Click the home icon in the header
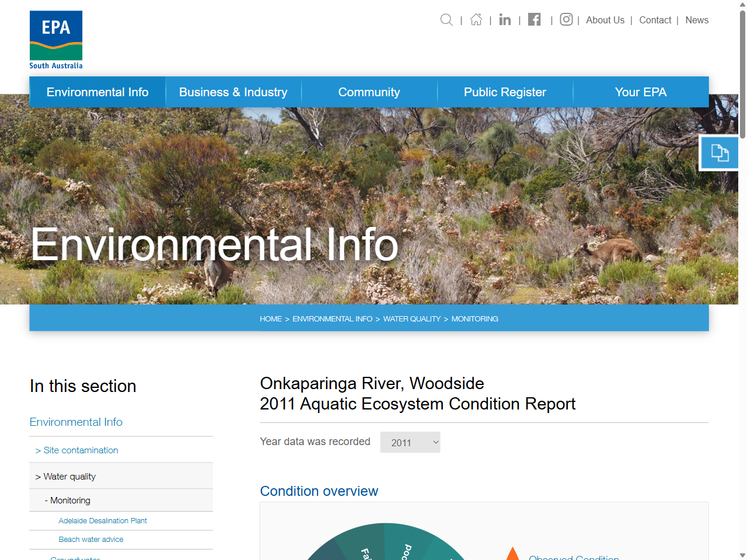 pos(476,20)
